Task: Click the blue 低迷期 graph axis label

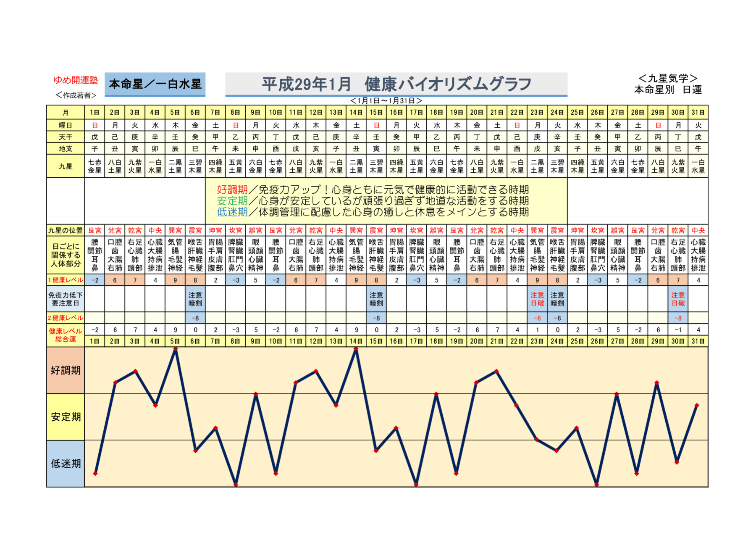Action: pos(66,464)
